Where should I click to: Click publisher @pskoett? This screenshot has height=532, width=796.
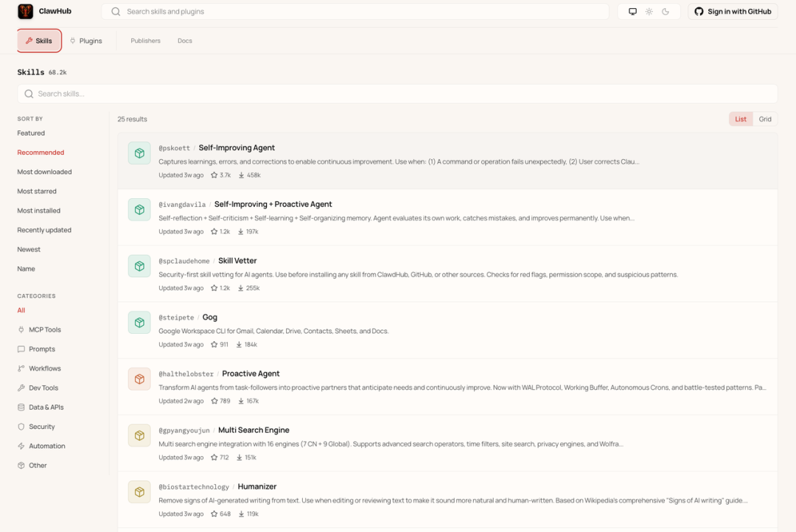click(174, 148)
